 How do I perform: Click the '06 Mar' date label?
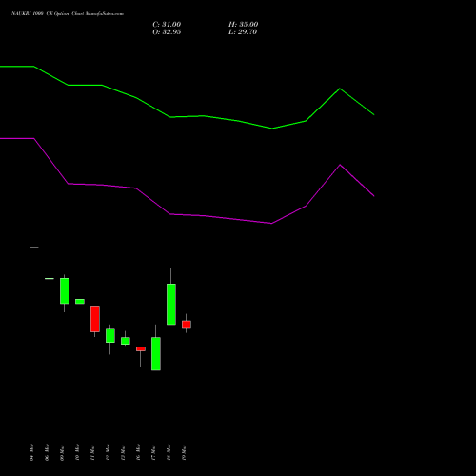click(47, 452)
